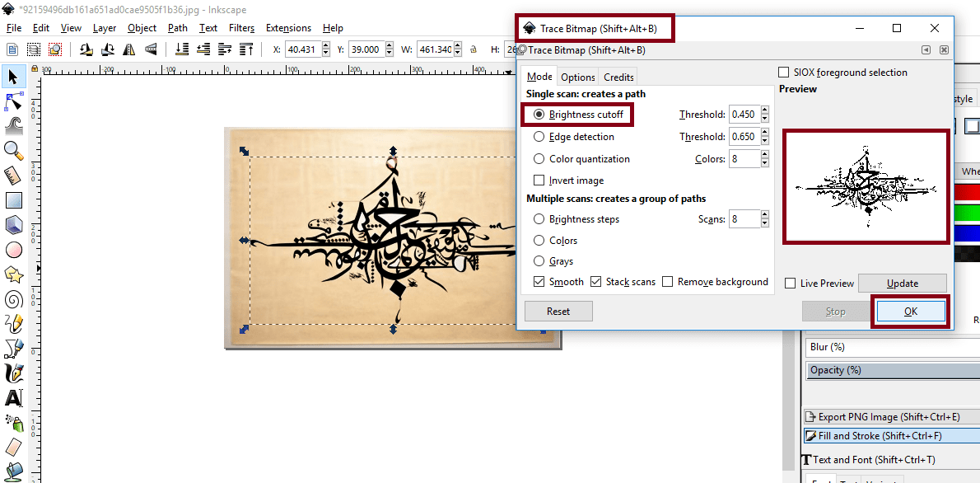980x483 pixels.
Task: Raise selection to top
Action: coord(246,49)
